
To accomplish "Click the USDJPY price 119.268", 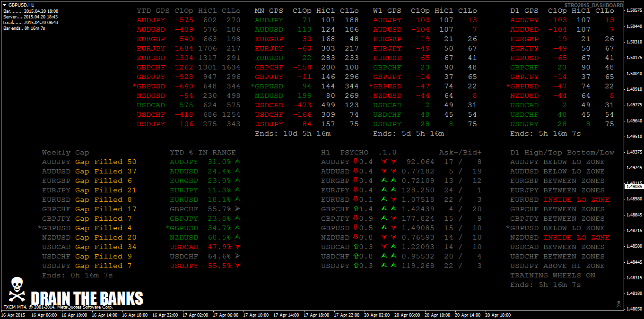I will tap(418, 266).
